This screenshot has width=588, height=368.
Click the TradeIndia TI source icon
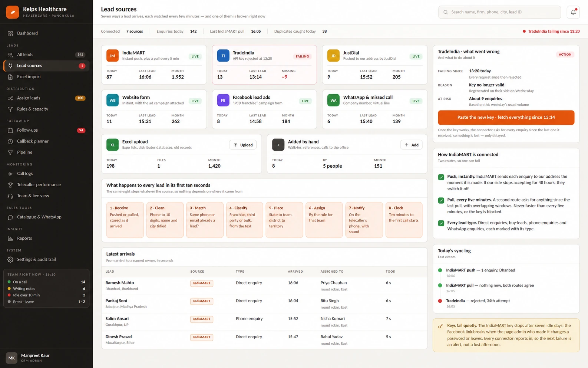pyautogui.click(x=223, y=56)
